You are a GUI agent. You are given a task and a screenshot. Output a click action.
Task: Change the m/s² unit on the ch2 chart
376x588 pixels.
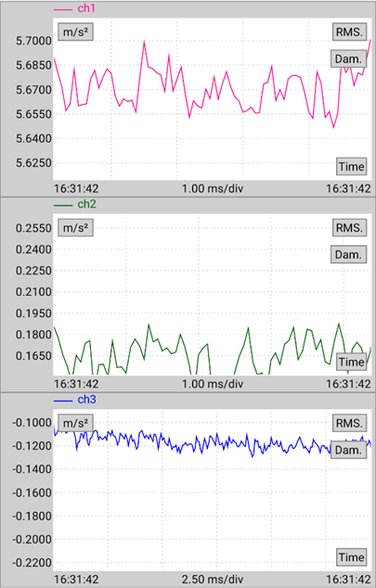(75, 228)
